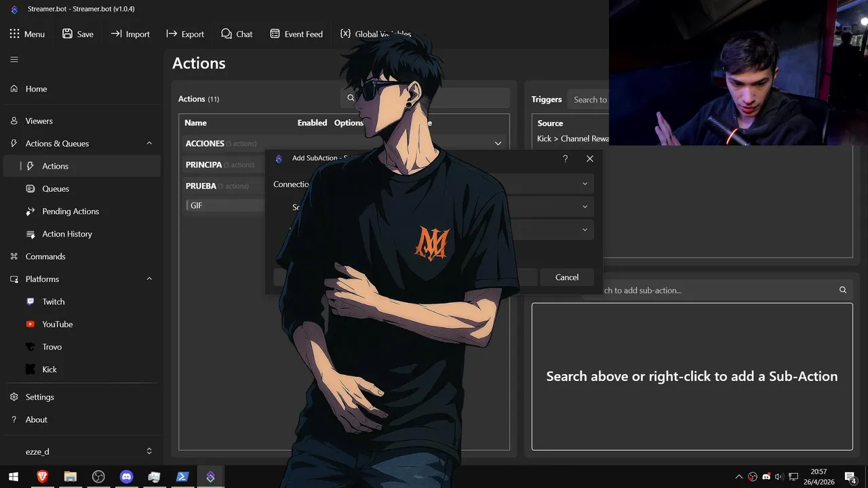
Task: Open Brave browser from taskbar
Action: pyautogui.click(x=42, y=477)
